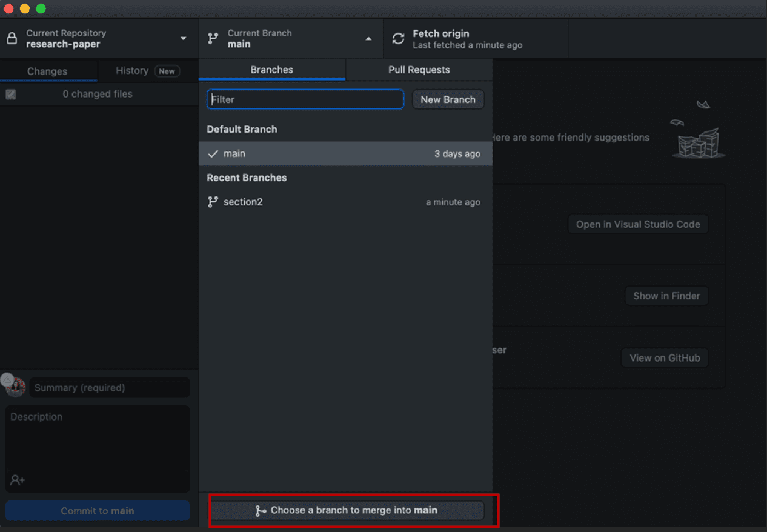The width and height of the screenshot is (767, 532).
Task: Click the Summary (required) field
Action: (x=110, y=388)
